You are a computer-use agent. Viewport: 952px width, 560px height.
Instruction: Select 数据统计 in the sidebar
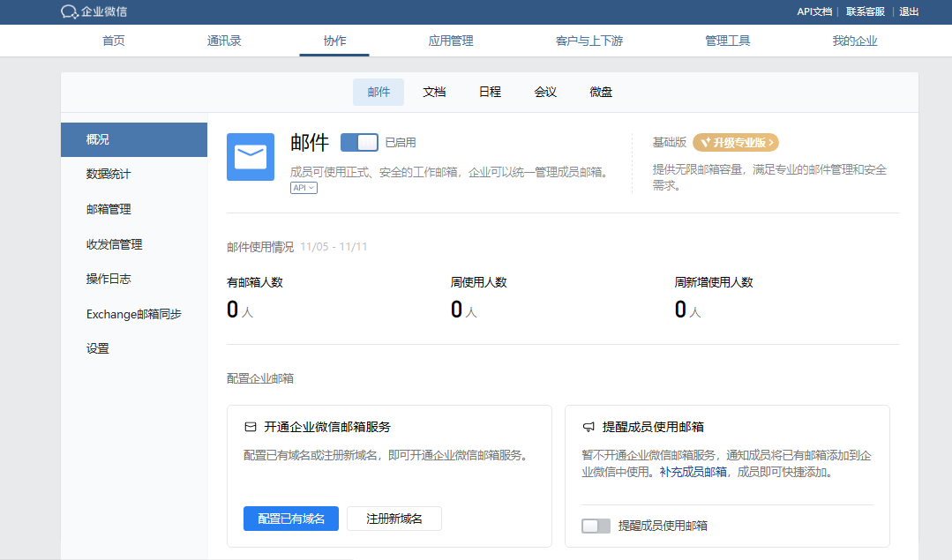[107, 174]
